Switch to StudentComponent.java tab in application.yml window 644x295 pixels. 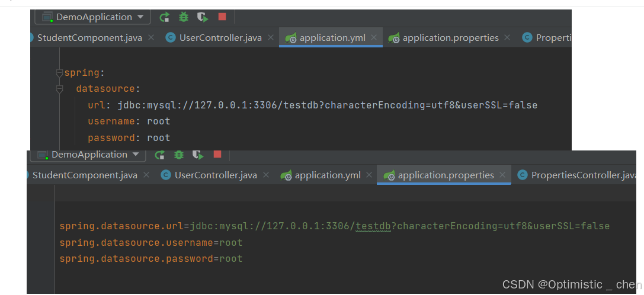point(89,38)
